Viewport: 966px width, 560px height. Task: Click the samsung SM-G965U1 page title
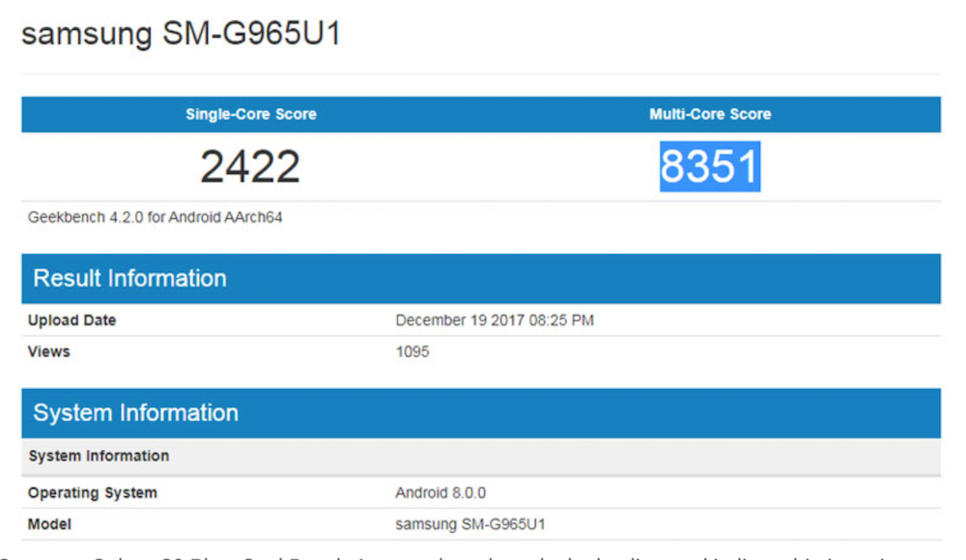181,34
